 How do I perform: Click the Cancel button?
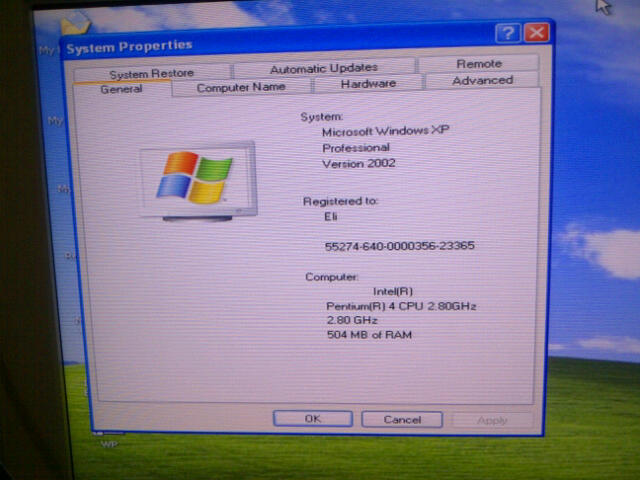coord(402,420)
